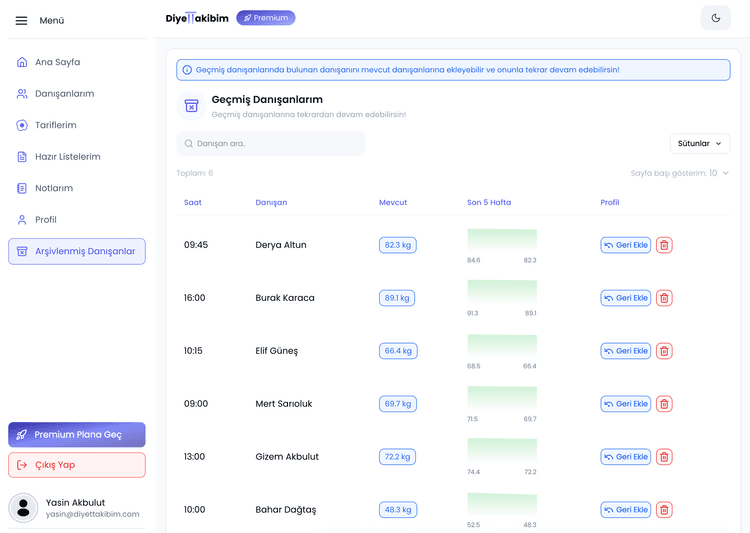Delete Gizem Akbulut via the trash icon
Viewport: 750px width, 533px height.
pos(665,457)
